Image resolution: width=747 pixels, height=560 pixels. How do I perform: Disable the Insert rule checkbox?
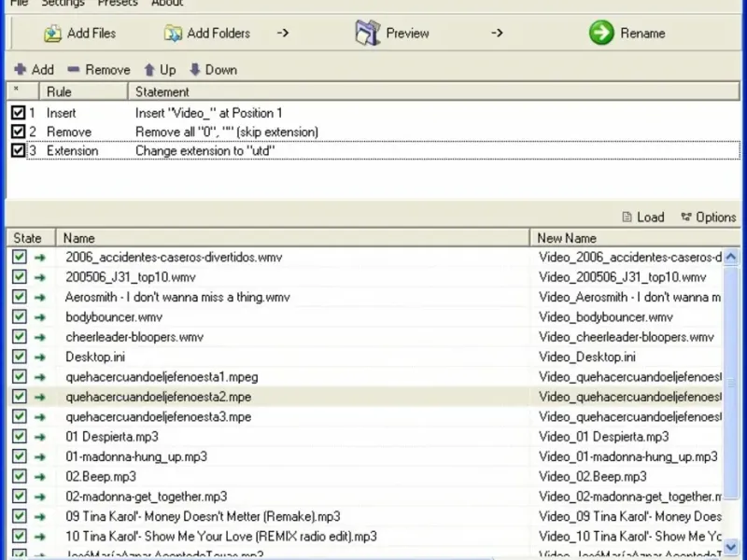[18, 113]
